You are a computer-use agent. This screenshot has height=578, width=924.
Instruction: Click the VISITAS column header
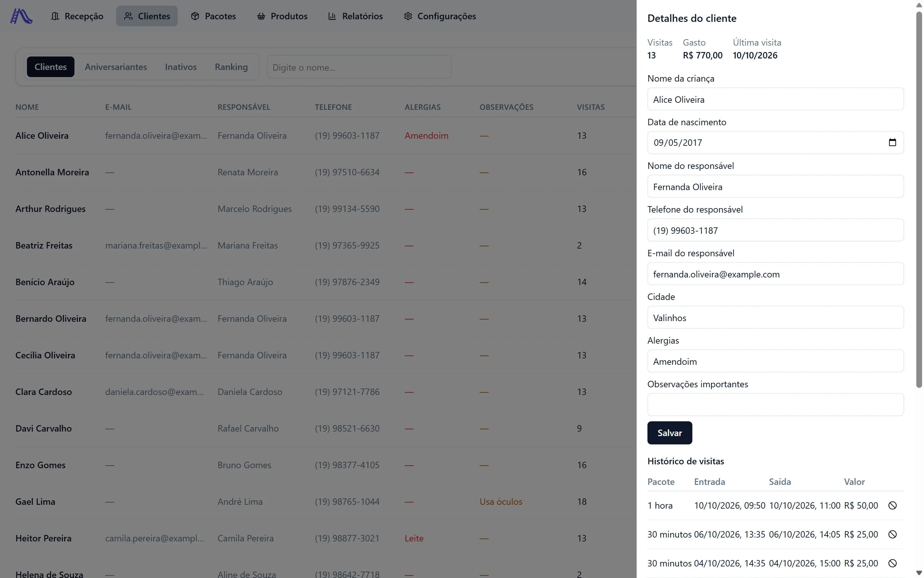coord(591,107)
